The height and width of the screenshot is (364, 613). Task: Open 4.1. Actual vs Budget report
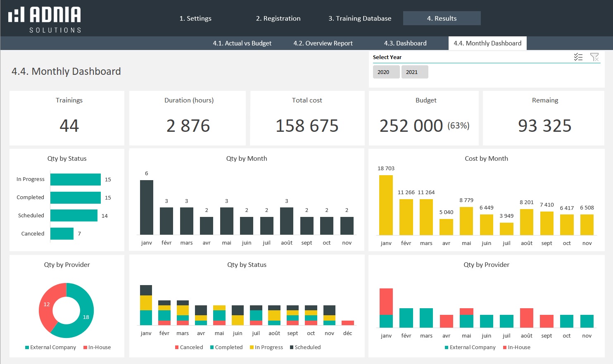[x=242, y=43]
